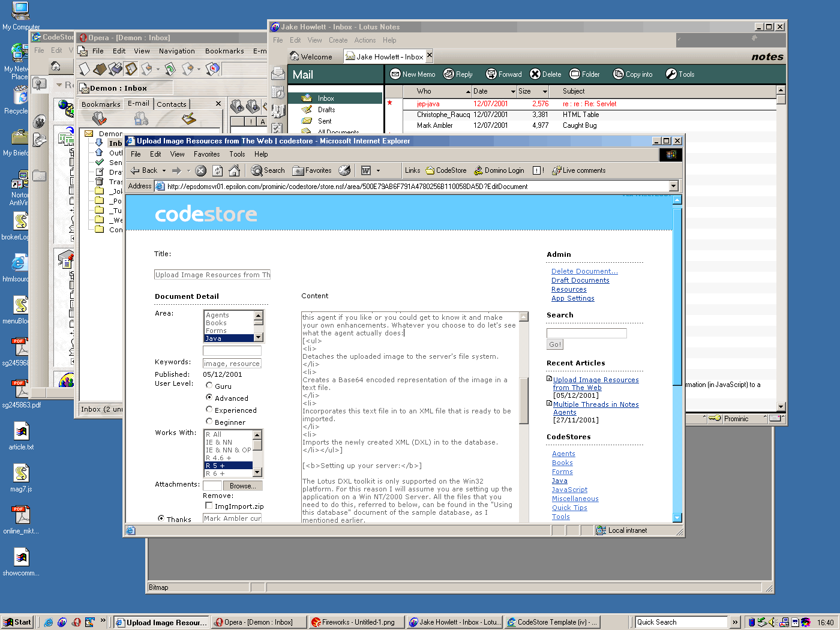Image resolution: width=840 pixels, height=630 pixels.
Task: Click the Quick Tips link
Action: [569, 508]
